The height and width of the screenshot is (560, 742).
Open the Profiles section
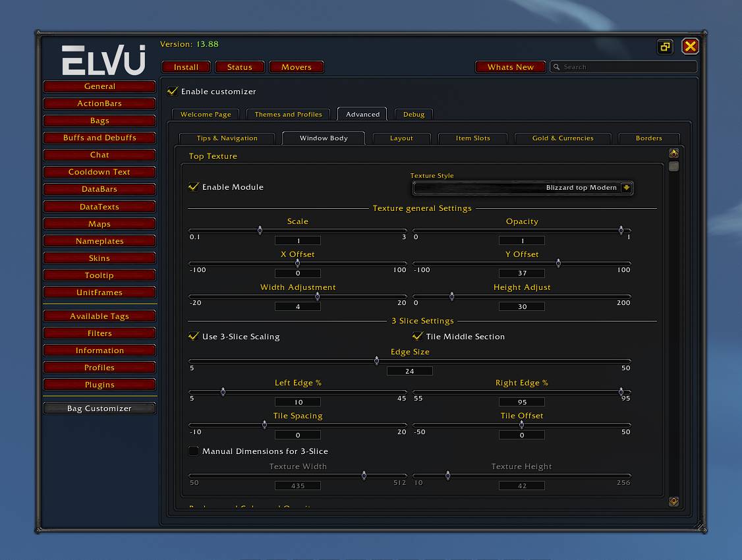tap(100, 368)
